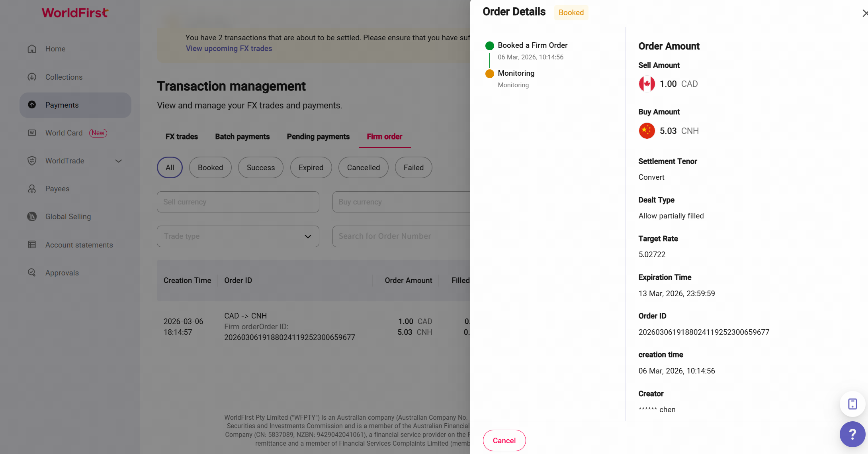Click the floating mobile device icon

[852, 404]
